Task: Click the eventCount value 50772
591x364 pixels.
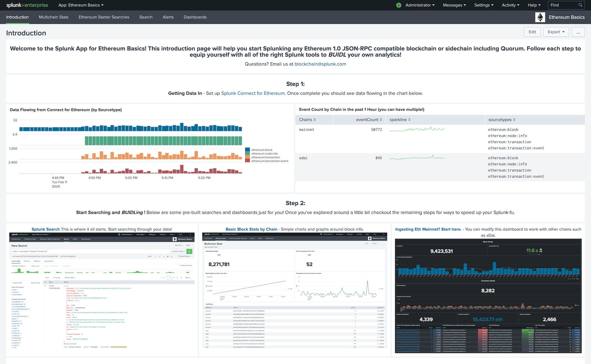Action: pos(377,130)
